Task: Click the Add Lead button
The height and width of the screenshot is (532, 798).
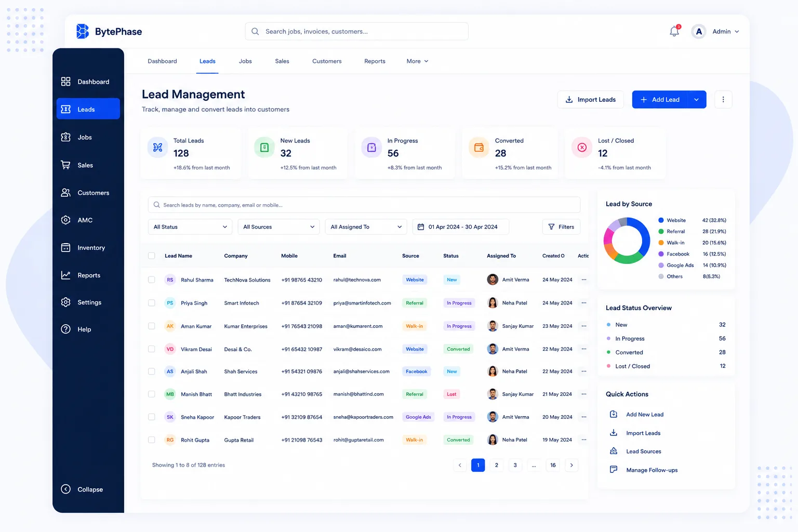Action: point(660,99)
